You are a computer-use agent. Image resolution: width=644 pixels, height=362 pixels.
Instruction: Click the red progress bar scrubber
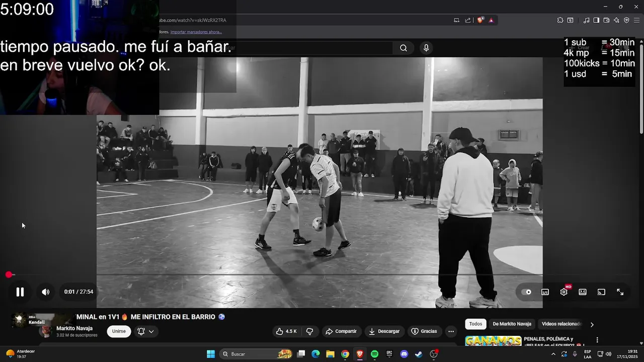(x=9, y=275)
